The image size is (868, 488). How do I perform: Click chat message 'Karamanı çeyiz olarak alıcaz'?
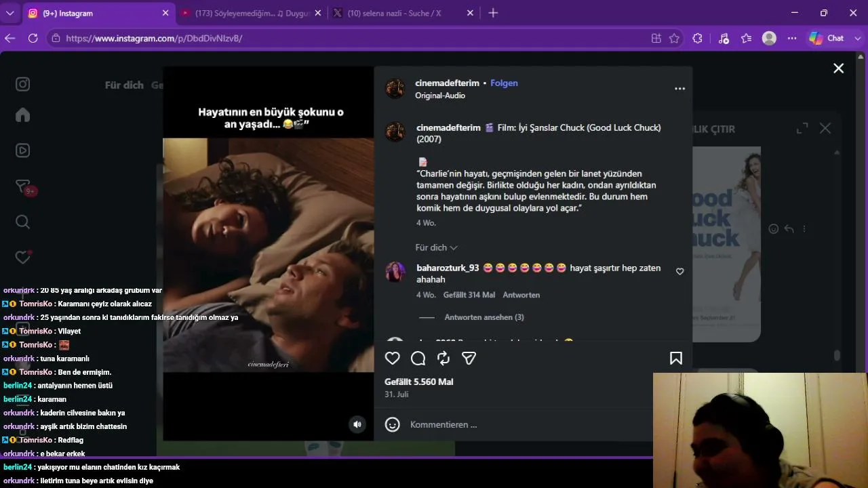[x=104, y=304]
